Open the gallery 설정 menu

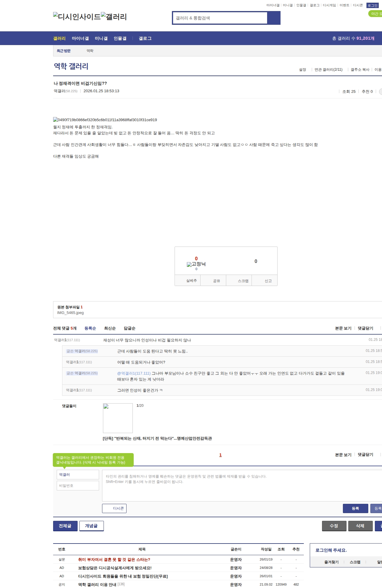coord(303,70)
